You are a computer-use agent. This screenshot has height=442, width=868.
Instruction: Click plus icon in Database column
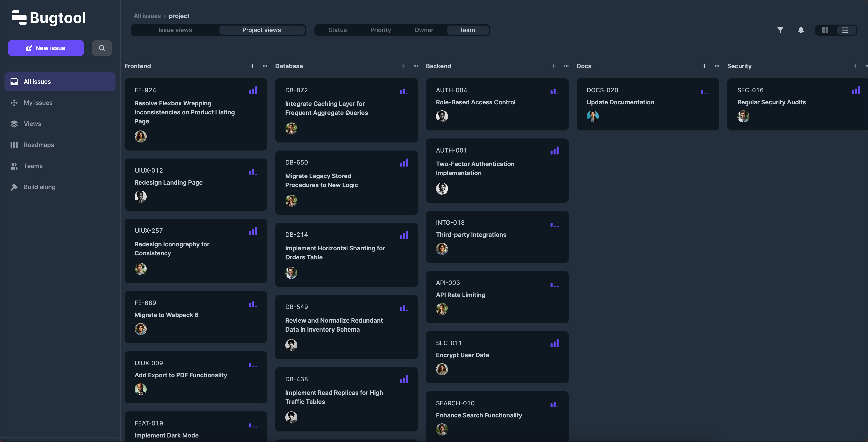[x=403, y=66]
